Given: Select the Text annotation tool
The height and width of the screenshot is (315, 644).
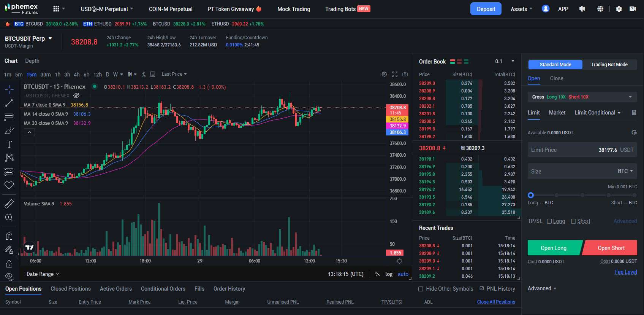Looking at the screenshot, I should pos(9,144).
